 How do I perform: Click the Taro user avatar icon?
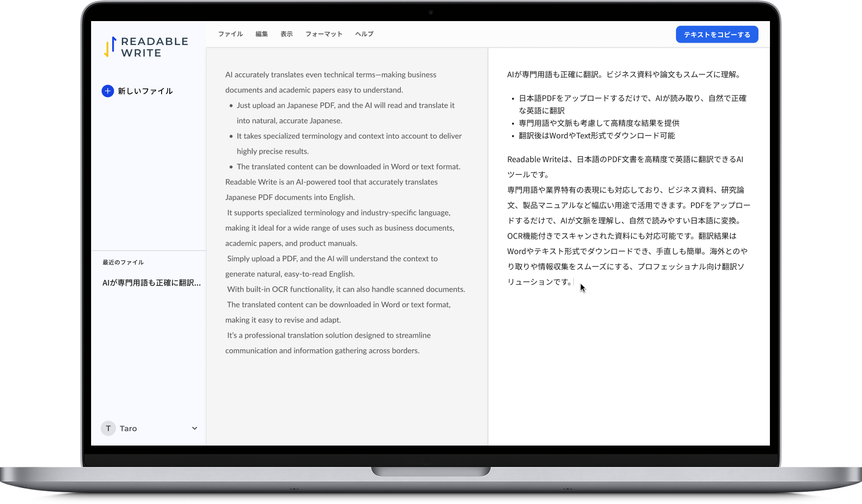pos(108,428)
